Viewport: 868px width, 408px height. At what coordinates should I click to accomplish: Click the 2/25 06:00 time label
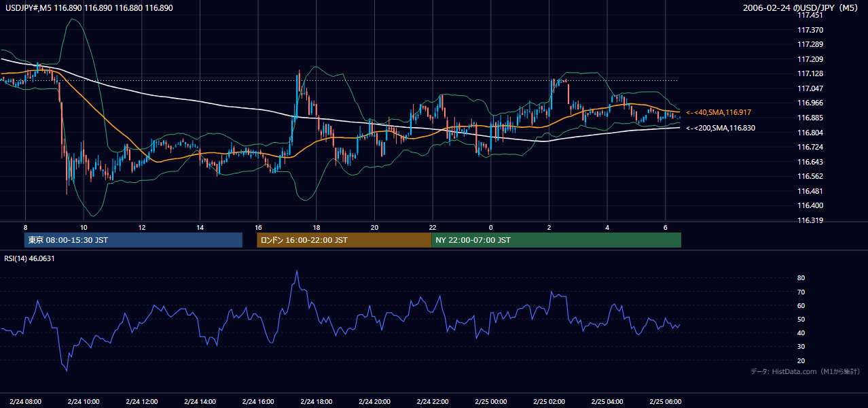(666, 401)
